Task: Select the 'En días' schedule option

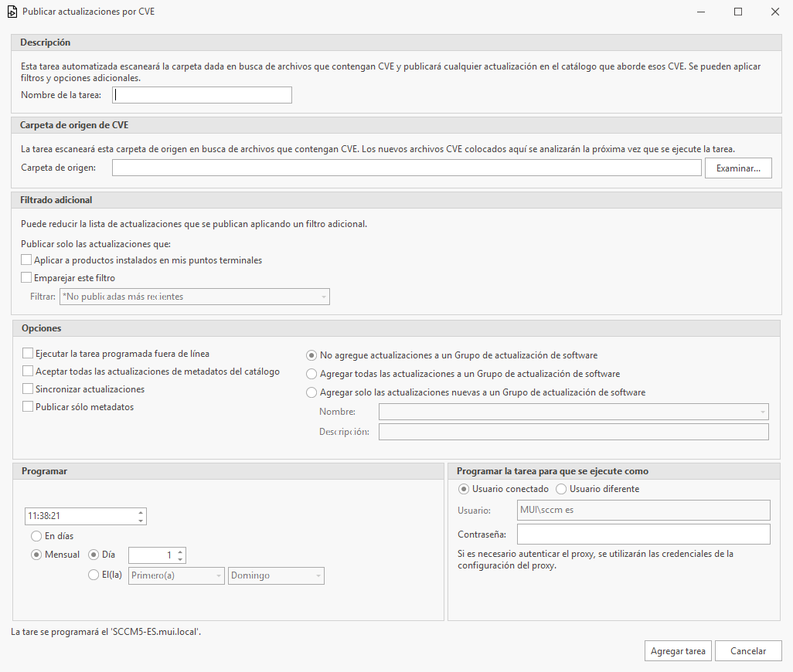Action: 36,536
